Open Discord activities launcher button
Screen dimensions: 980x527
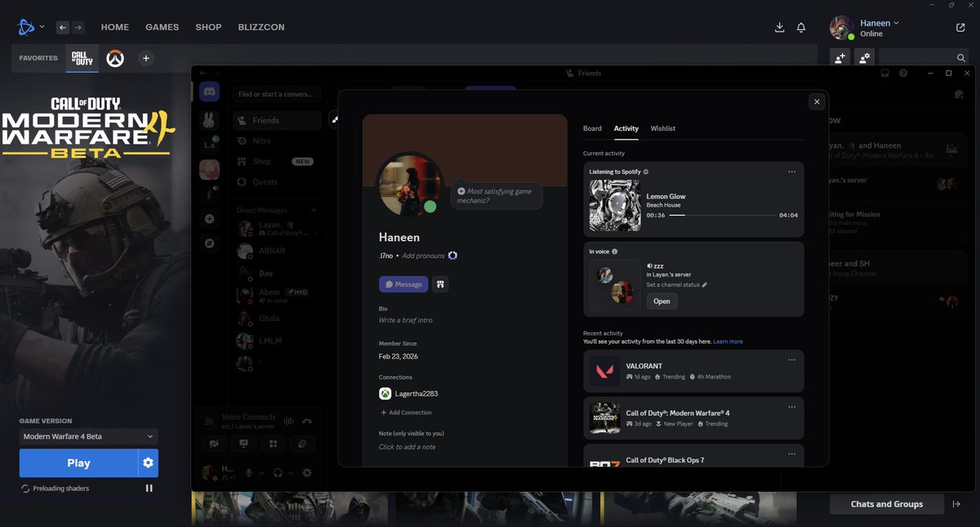pyautogui.click(x=273, y=444)
